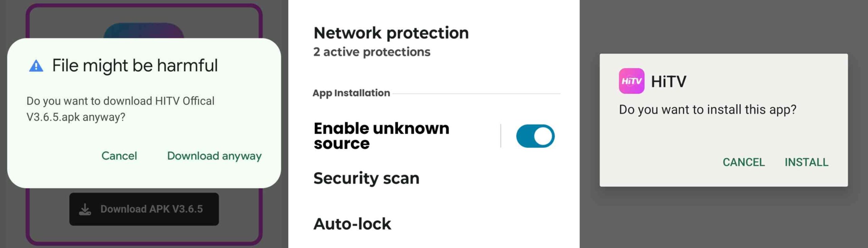Open the Security scan option

366,178
